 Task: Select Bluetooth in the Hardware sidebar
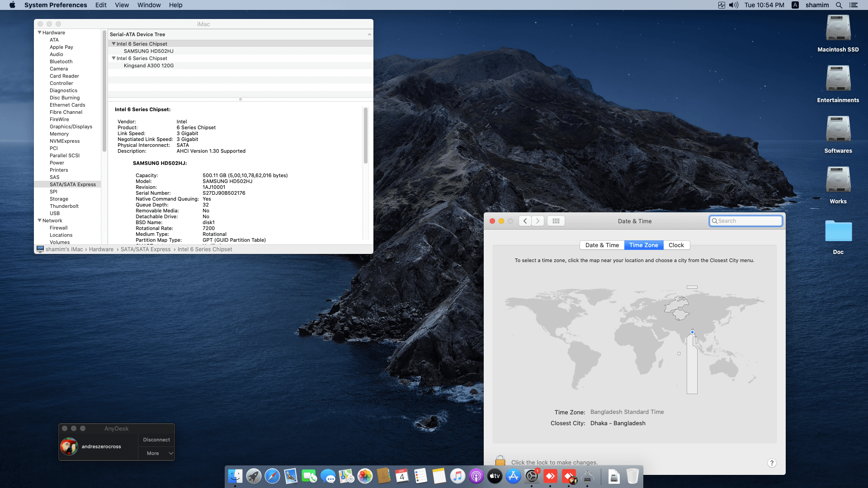point(61,61)
